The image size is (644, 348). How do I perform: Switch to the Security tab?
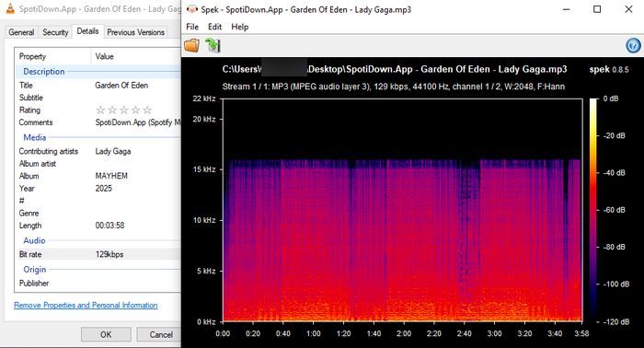point(55,32)
